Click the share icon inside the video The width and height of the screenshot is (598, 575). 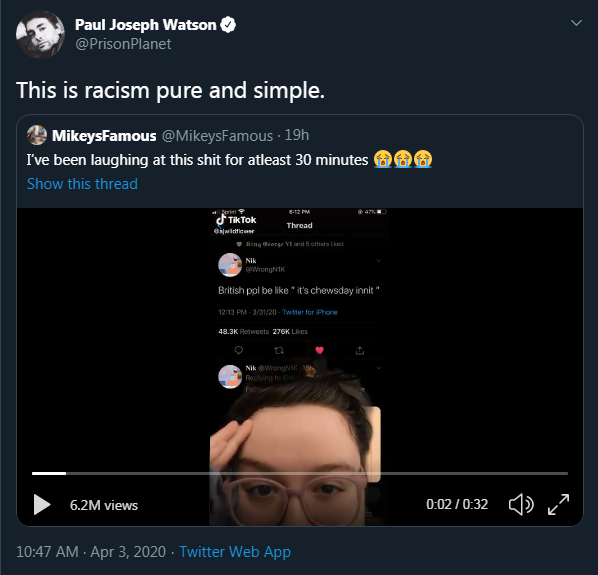[x=360, y=350]
